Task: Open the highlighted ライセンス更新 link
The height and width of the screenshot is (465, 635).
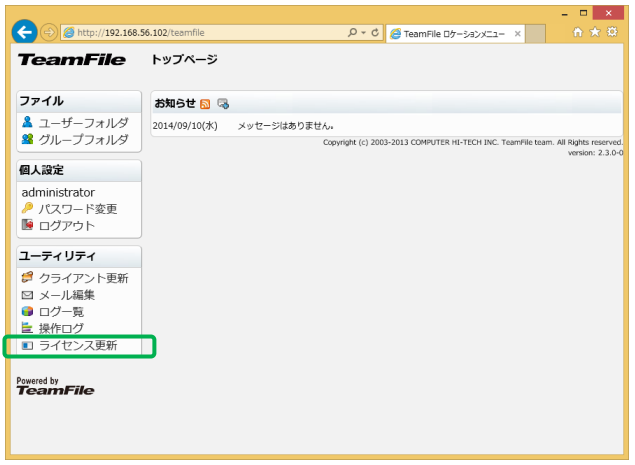Action: 77,346
